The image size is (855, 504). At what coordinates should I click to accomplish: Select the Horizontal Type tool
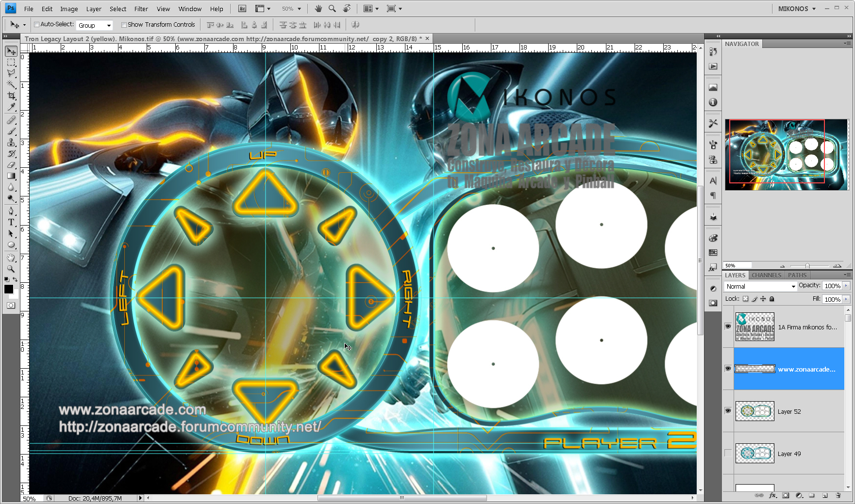click(11, 222)
